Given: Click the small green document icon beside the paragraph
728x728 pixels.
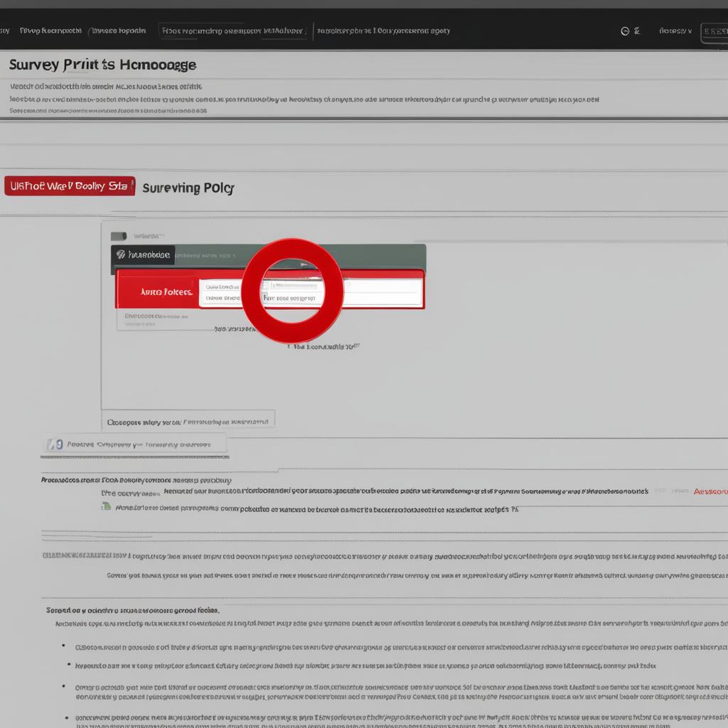Looking at the screenshot, I should pyautogui.click(x=107, y=506).
